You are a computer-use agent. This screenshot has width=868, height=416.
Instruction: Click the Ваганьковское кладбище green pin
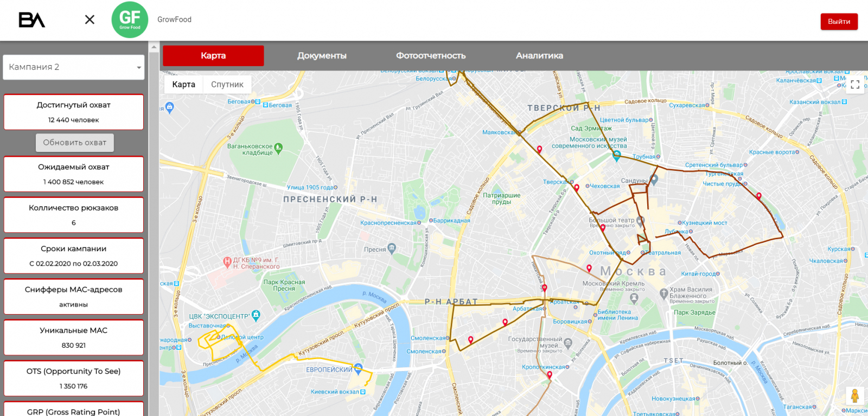click(278, 147)
